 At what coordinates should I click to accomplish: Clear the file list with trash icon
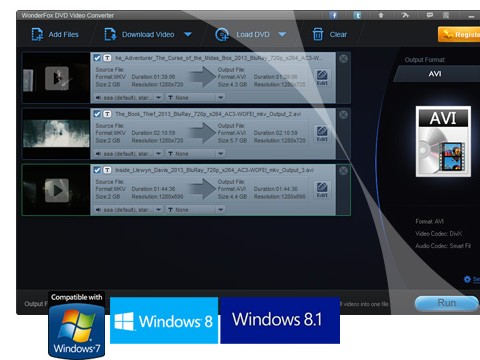point(329,34)
